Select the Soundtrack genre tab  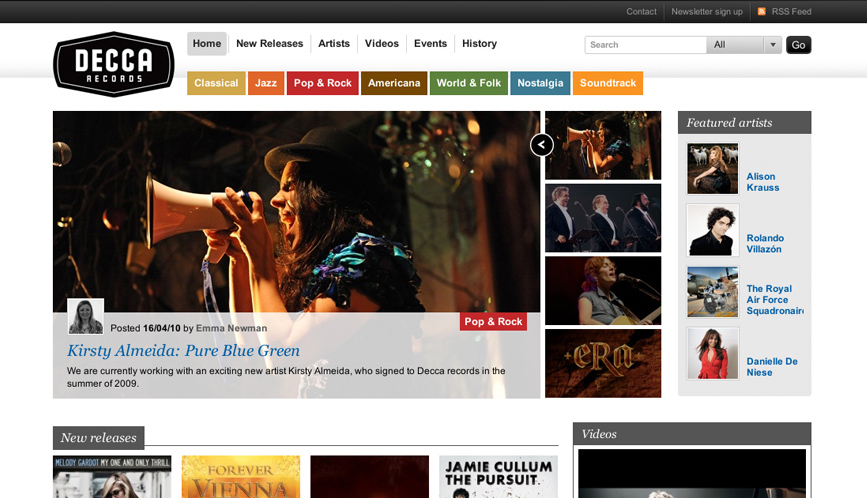[608, 83]
